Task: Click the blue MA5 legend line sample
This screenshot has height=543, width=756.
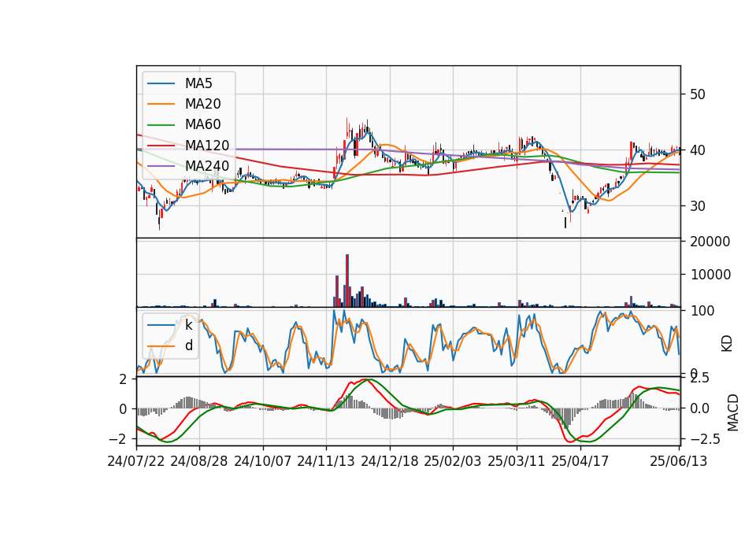Action: (x=161, y=84)
